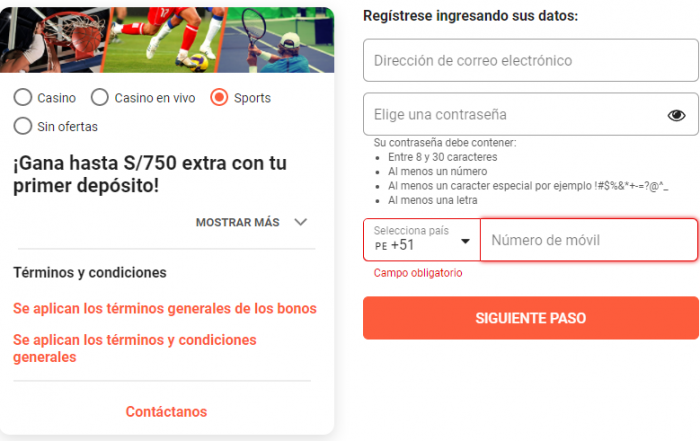Focus the Número de móvil field
700x441 pixels.
click(589, 240)
